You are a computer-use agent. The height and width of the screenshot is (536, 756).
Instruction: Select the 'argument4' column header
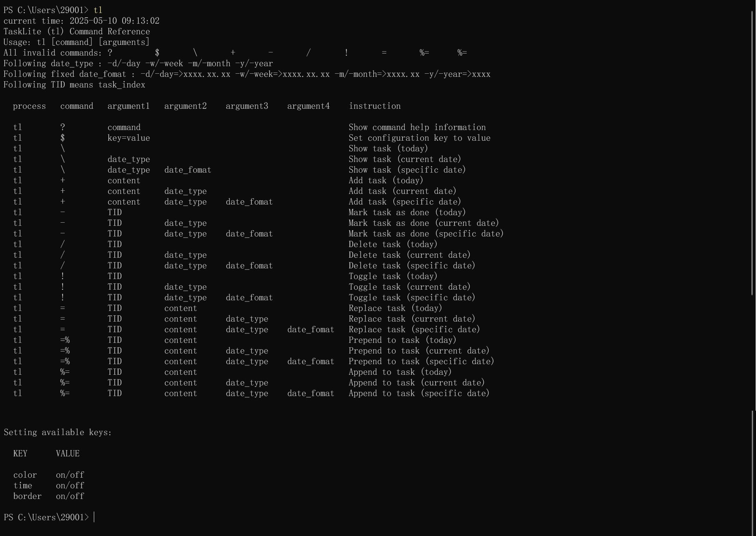pyautogui.click(x=308, y=106)
